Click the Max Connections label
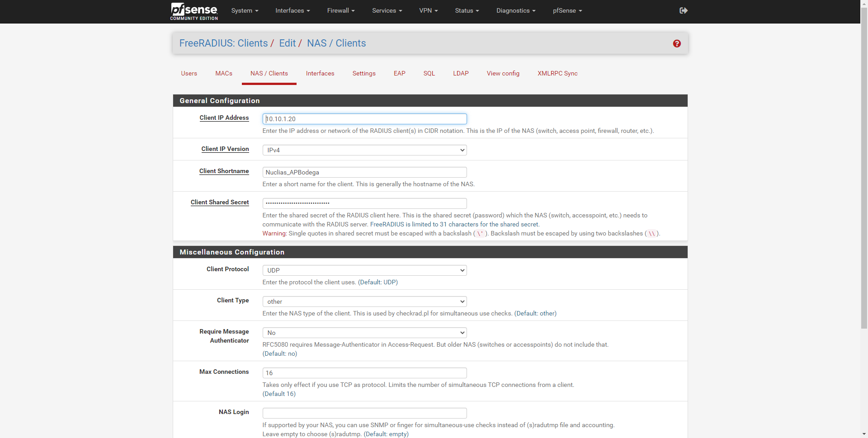Screen dimensions: 868x438 click(224, 372)
